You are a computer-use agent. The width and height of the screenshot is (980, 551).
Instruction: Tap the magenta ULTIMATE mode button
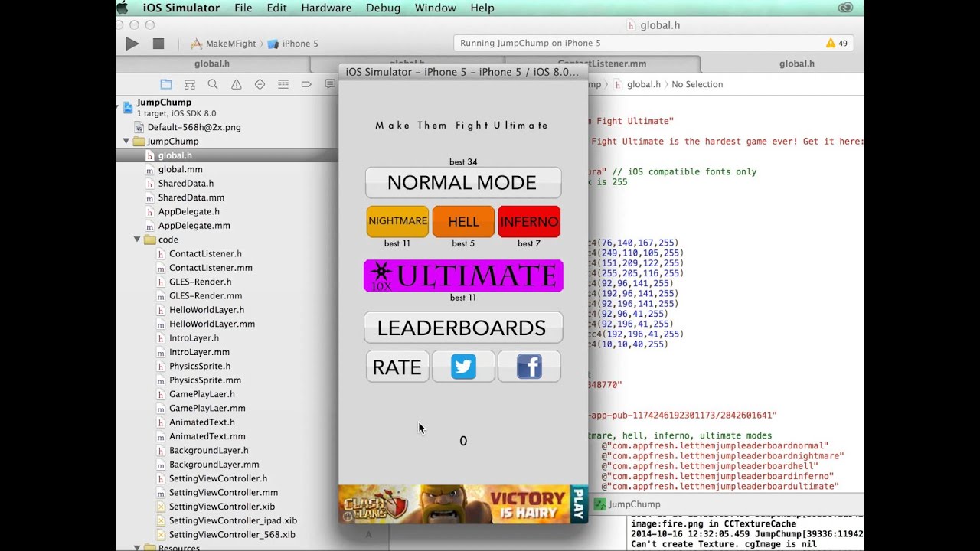point(463,275)
